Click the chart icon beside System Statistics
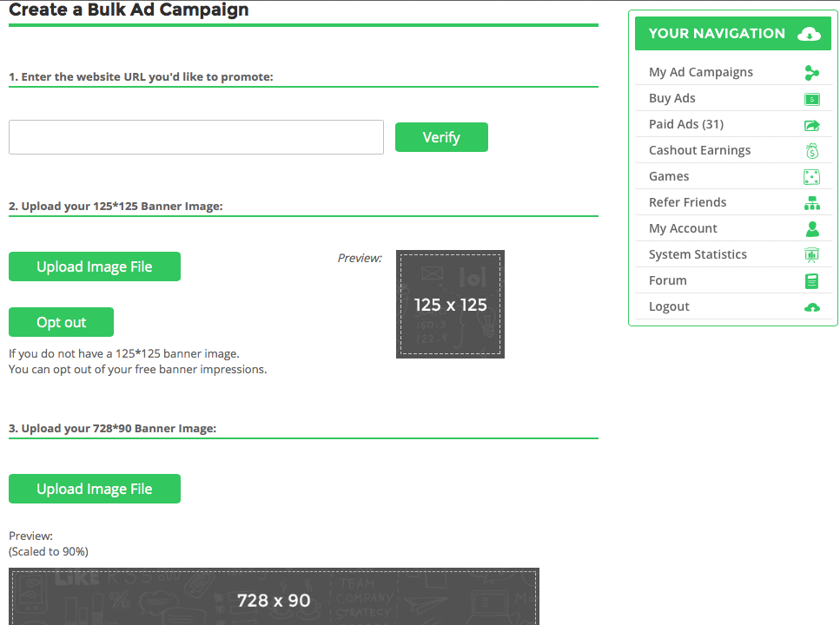This screenshot has width=840, height=625. coord(811,255)
